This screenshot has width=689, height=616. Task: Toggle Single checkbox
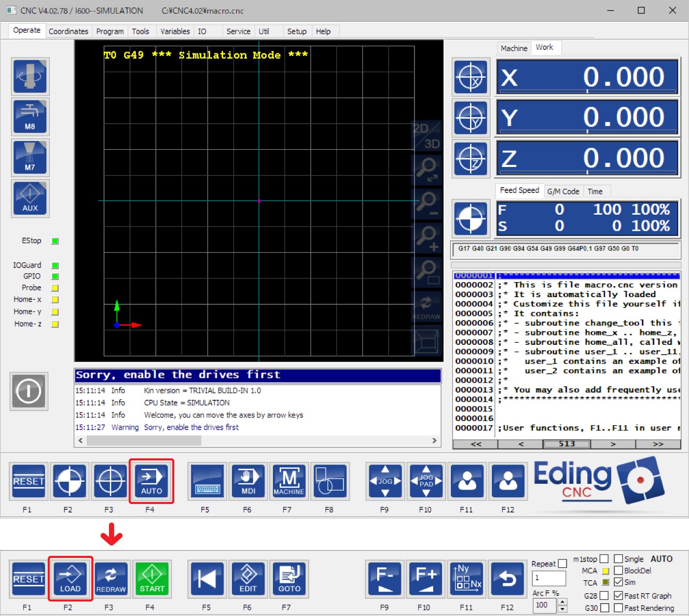coord(618,559)
